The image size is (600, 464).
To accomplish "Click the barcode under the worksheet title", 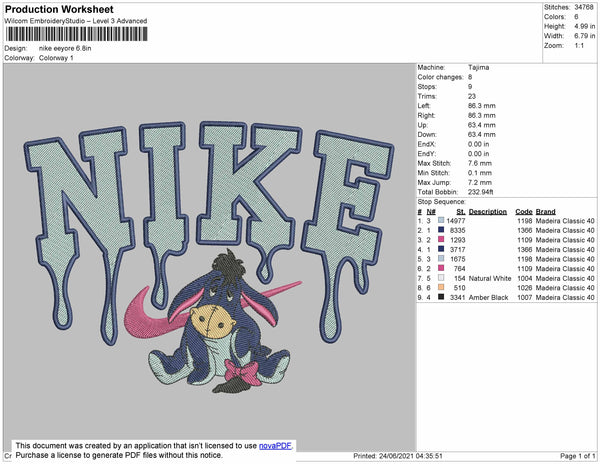I will point(76,34).
